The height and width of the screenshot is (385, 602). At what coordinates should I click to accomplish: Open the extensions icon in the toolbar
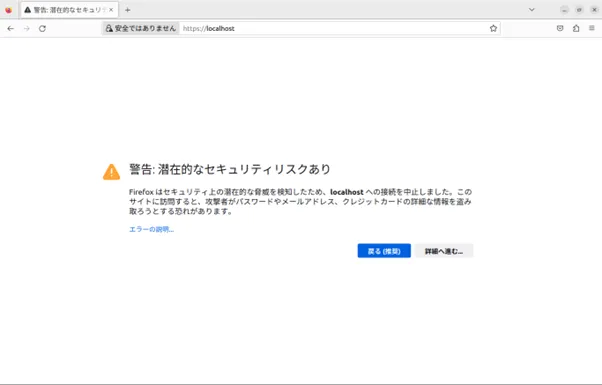pos(576,28)
